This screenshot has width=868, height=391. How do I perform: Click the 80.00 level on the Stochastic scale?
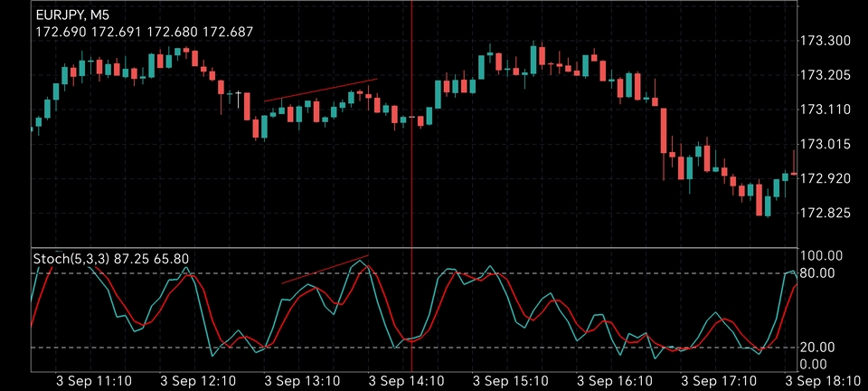coord(821,273)
